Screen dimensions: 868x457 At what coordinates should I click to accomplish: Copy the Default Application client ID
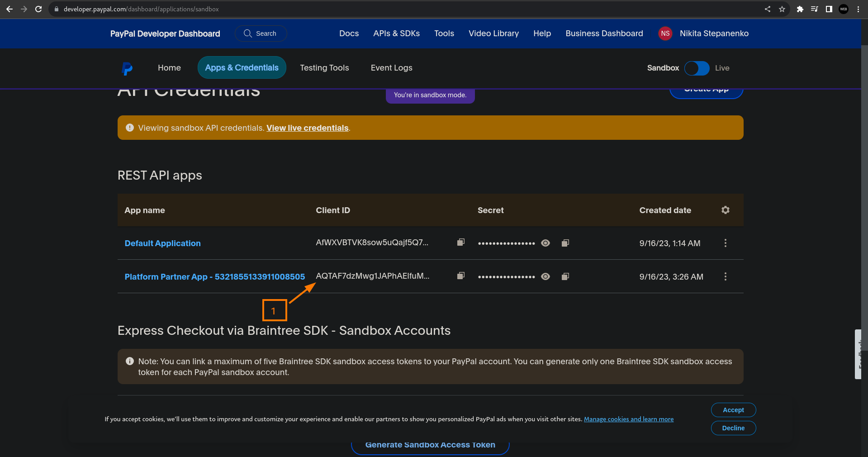tap(461, 243)
